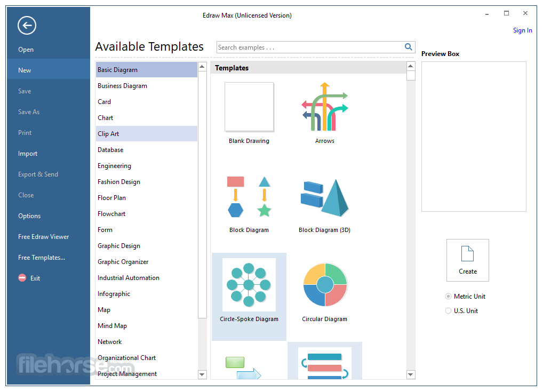Choose the Arrows template icon
The image size is (543, 392).
pos(324,107)
